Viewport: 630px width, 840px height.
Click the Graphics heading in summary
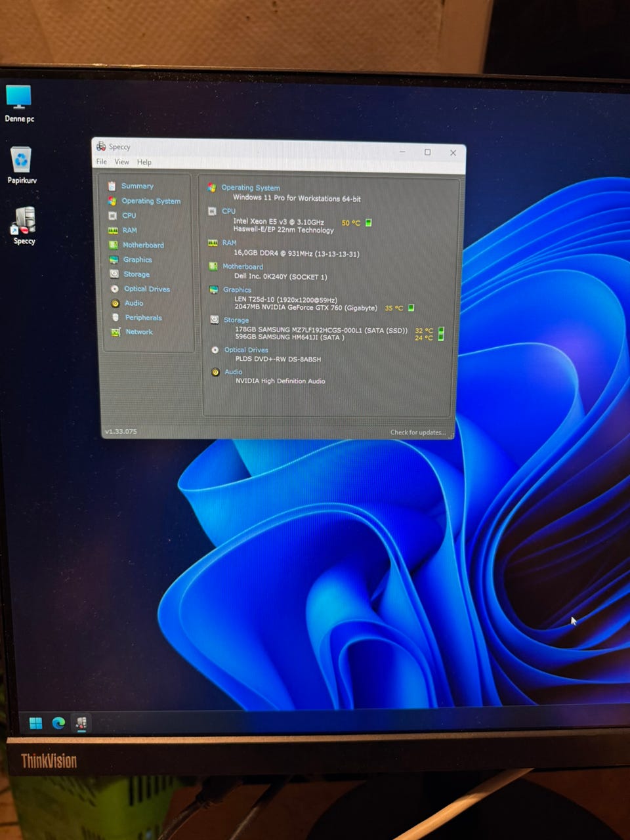(237, 289)
